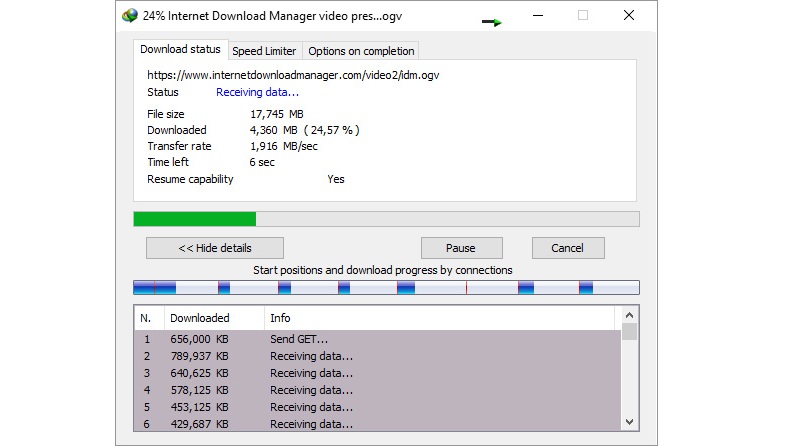Screen dimensions: 800x446
Task: Select connection row with 453,125 KB
Action: (378, 407)
